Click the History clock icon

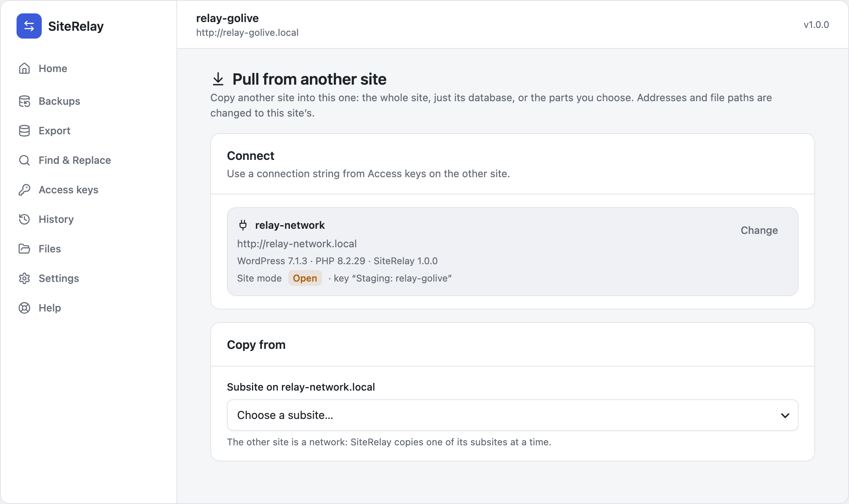pos(24,219)
